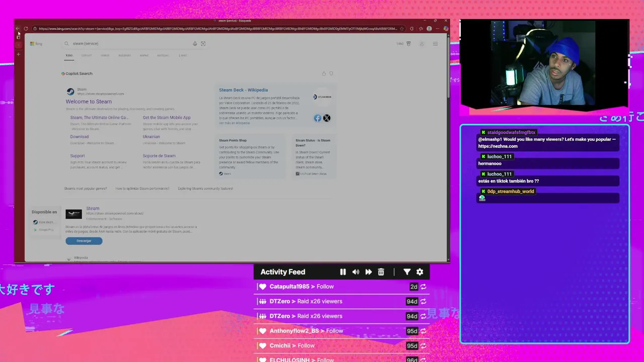Select the Catapulta1985 Follow entry
The height and width of the screenshot is (362, 644).
click(342, 287)
